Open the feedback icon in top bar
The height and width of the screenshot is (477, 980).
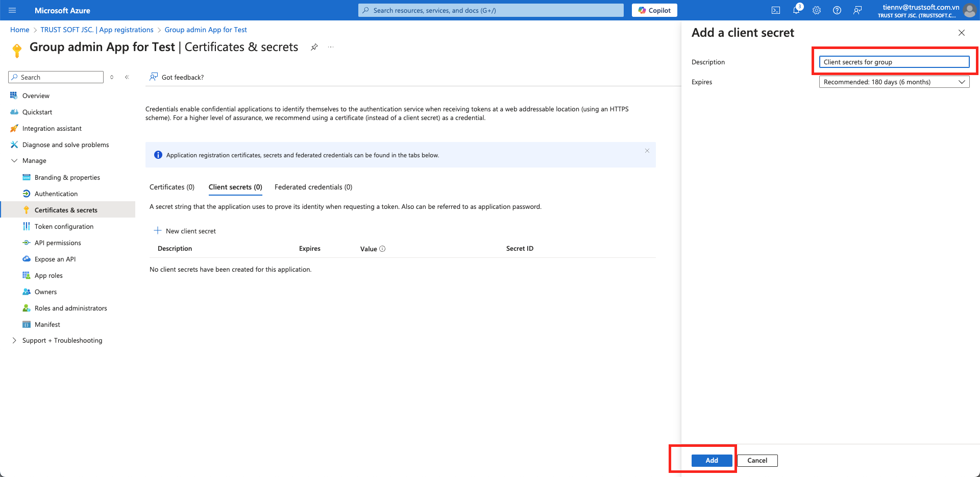[x=857, y=10]
